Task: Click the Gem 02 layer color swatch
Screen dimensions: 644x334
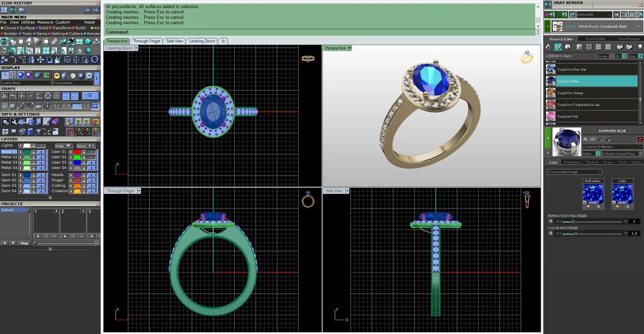Action: (27, 180)
